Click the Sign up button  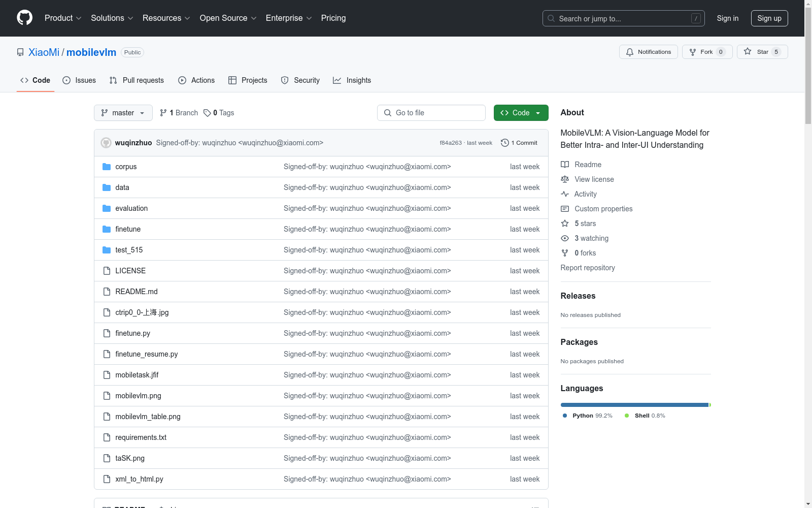[769, 18]
